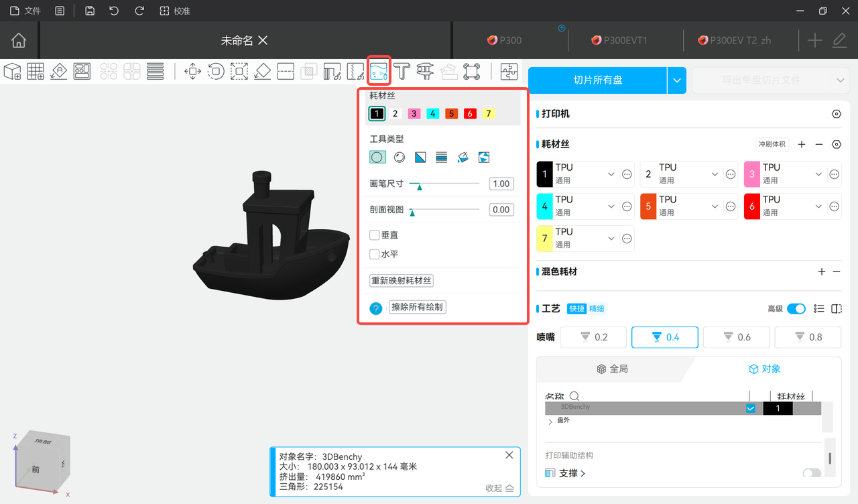Open the 校准 calibration menu
This screenshot has width=858, height=504.
175,11
